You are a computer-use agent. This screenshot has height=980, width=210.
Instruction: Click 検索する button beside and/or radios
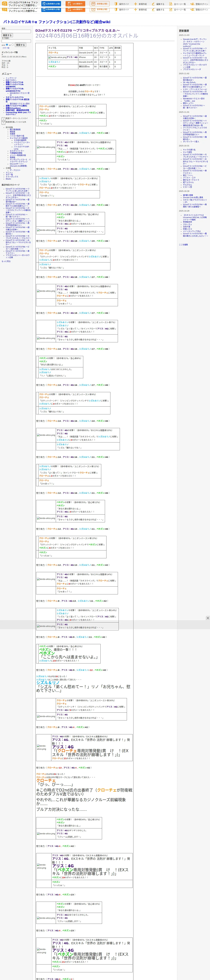[x=20, y=45]
